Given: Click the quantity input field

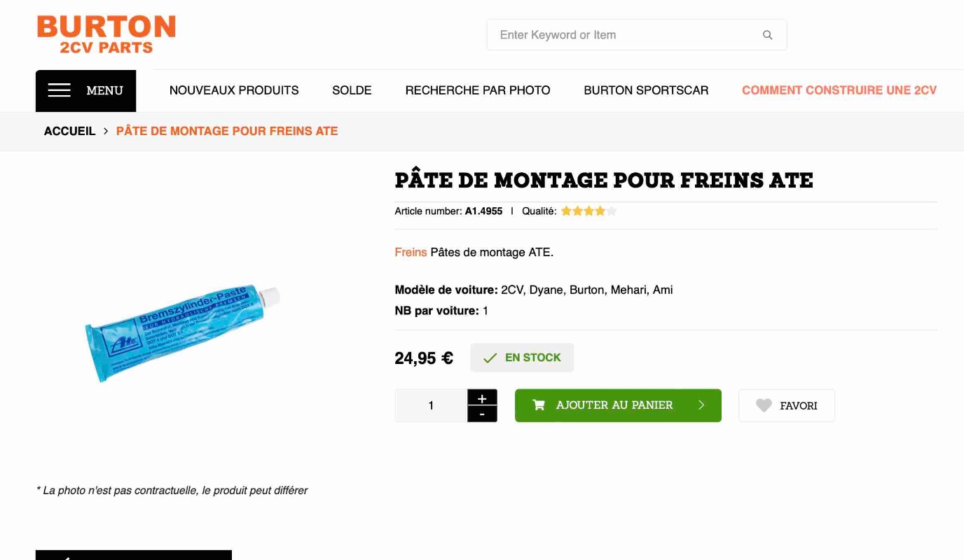Looking at the screenshot, I should point(431,405).
